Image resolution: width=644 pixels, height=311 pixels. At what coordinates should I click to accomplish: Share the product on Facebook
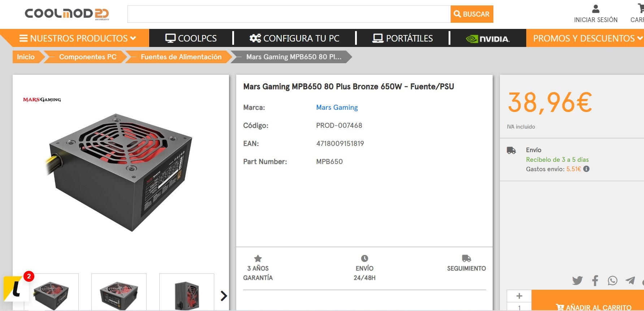point(595,281)
